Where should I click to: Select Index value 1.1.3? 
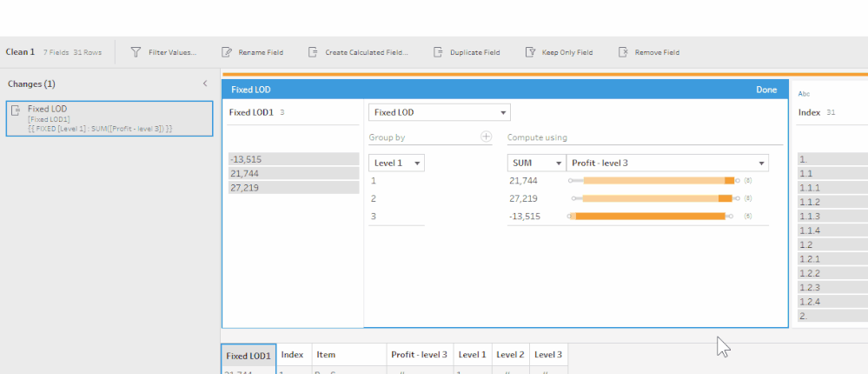(x=832, y=216)
